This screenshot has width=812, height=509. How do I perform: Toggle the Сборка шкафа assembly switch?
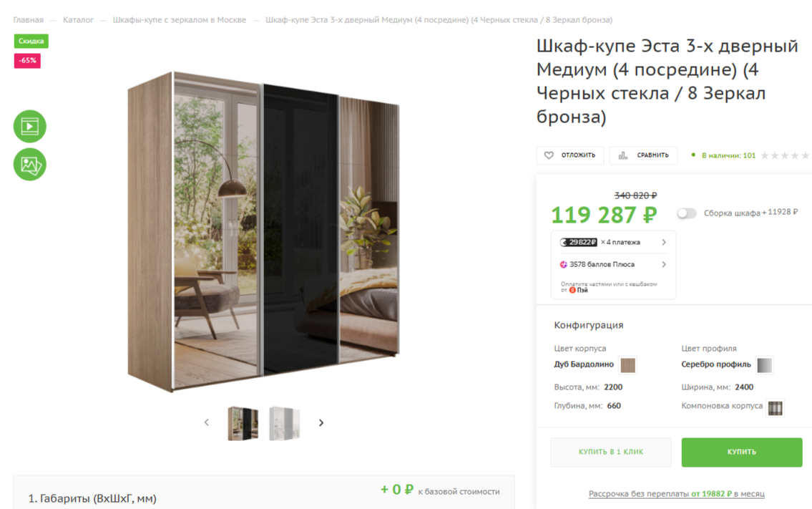click(687, 213)
